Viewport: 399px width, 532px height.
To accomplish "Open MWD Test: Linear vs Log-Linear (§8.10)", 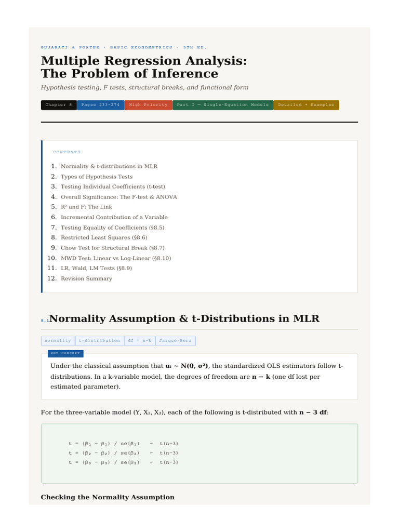I will click(x=116, y=258).
